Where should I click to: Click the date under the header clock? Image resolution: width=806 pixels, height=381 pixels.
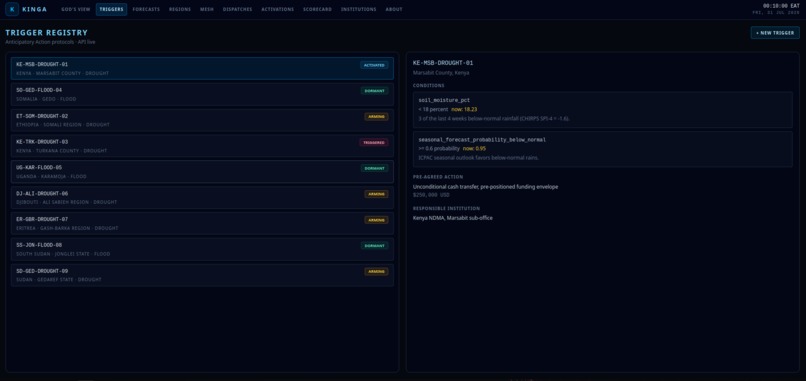pos(777,12)
